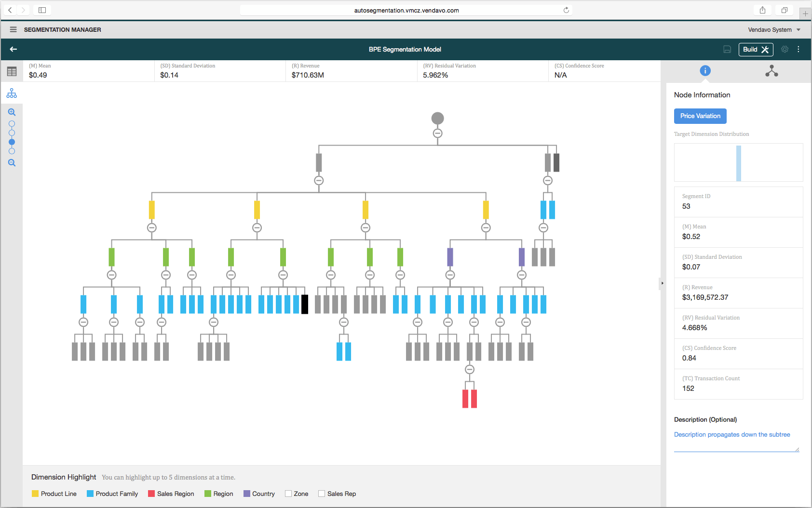Select the top zoom level step
Viewport: 812px width, 508px height.
(12, 124)
